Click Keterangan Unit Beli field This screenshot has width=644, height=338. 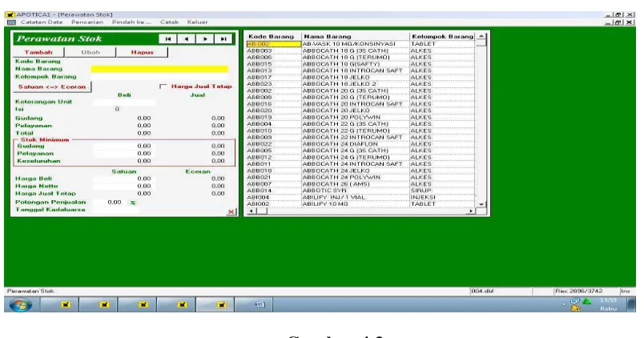(x=124, y=102)
